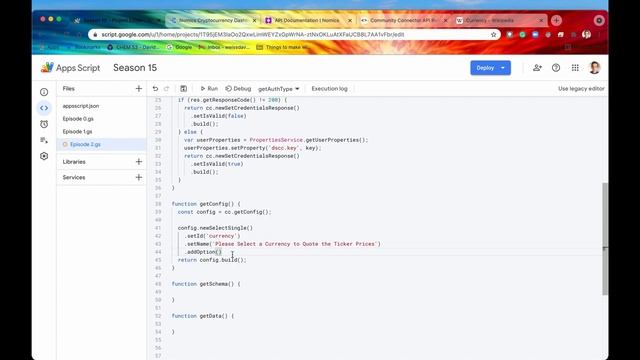Switch to legacy editor
Viewport: 640px width, 360px height.
(x=581, y=89)
